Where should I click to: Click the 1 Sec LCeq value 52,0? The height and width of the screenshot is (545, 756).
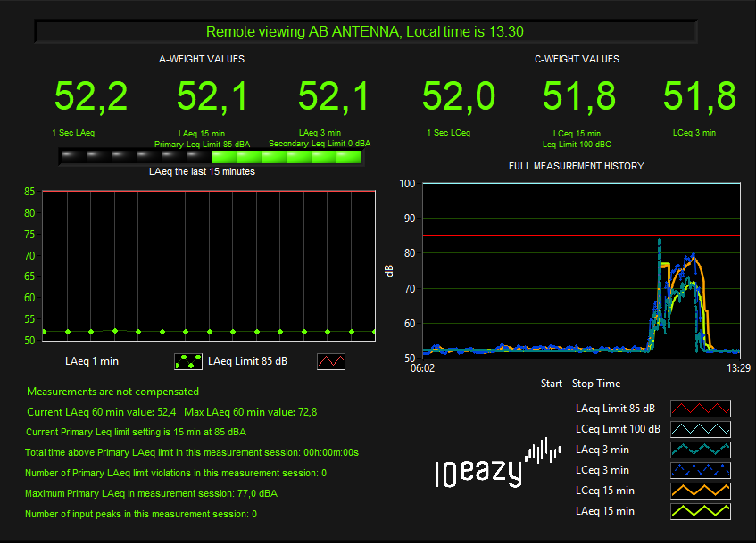tap(459, 96)
